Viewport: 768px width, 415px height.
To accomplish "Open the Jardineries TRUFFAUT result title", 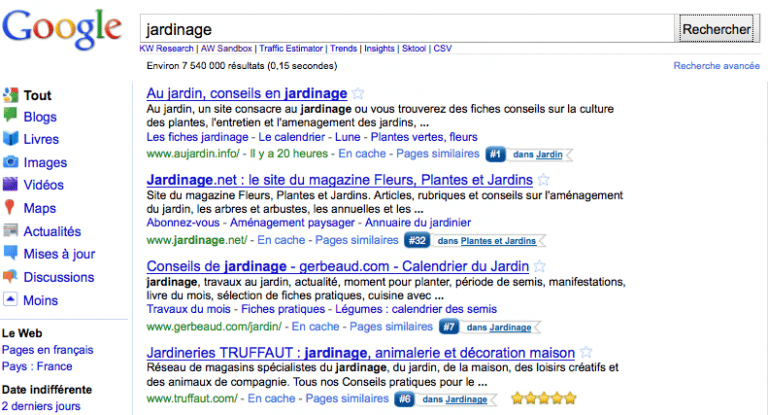I will tap(360, 353).
